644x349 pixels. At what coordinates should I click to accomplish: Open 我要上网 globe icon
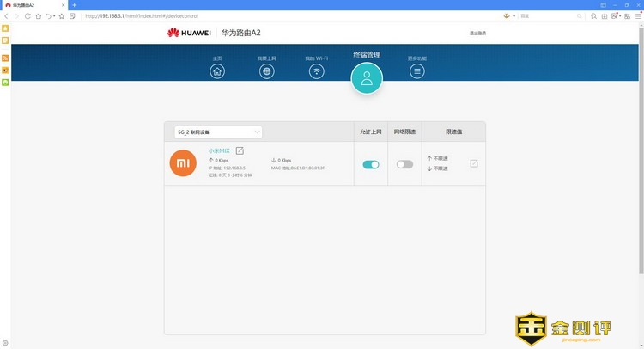[x=267, y=71]
